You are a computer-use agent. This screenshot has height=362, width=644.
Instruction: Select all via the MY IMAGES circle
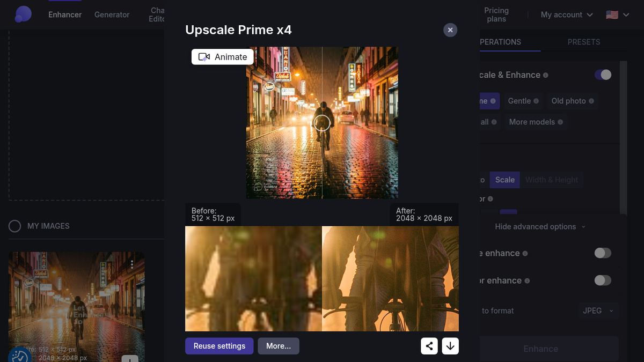pos(14,226)
